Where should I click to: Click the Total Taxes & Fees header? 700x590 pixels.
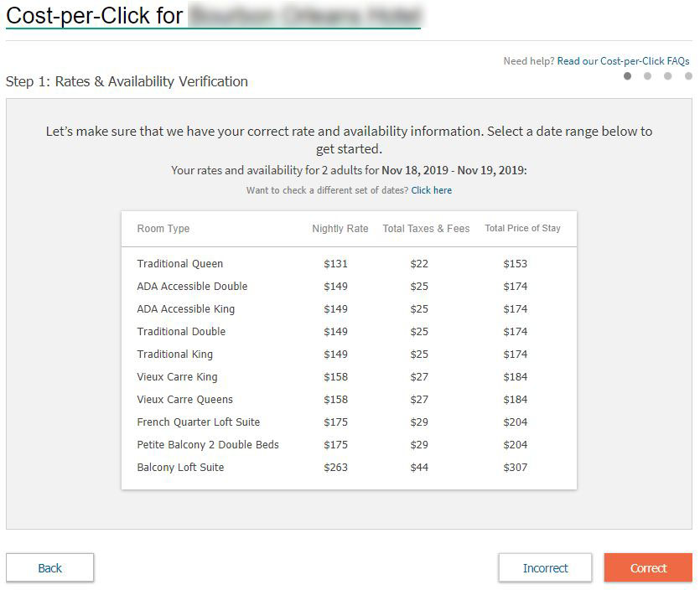tap(426, 229)
